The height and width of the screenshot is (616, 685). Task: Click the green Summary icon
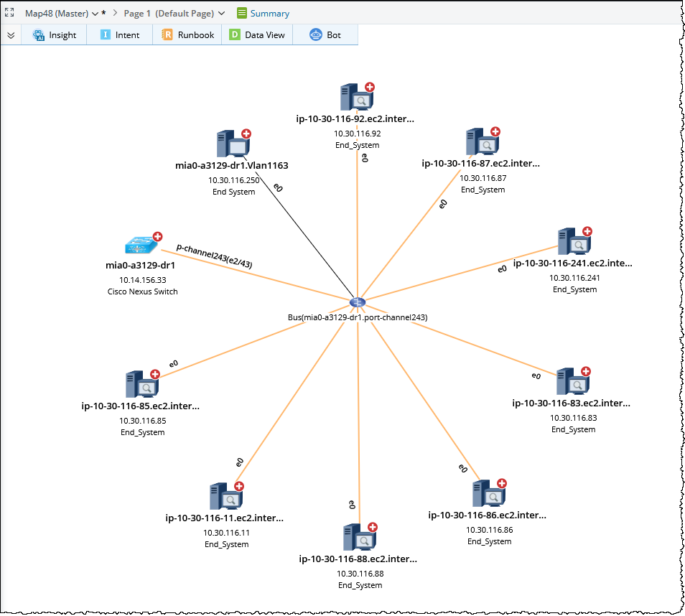click(x=241, y=13)
